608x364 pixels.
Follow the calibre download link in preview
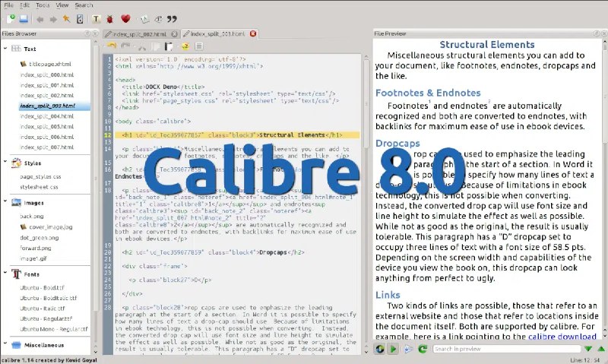click(562, 337)
